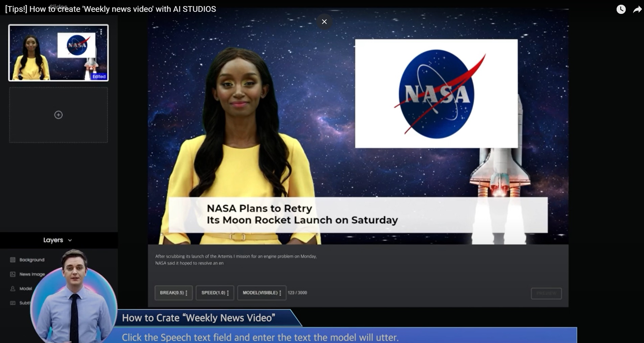Close the editor with the X button
The image size is (644, 343).
[324, 22]
